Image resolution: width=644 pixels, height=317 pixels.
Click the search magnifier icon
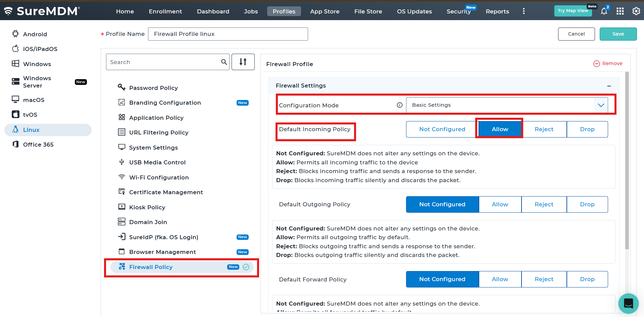click(224, 62)
